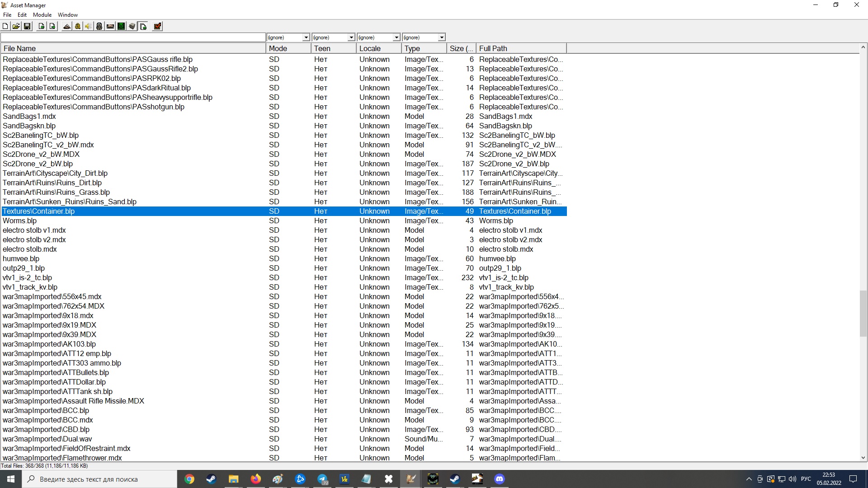This screenshot has height=488, width=868.
Task: Expand the Mode filter dropdown
Action: [x=306, y=38]
